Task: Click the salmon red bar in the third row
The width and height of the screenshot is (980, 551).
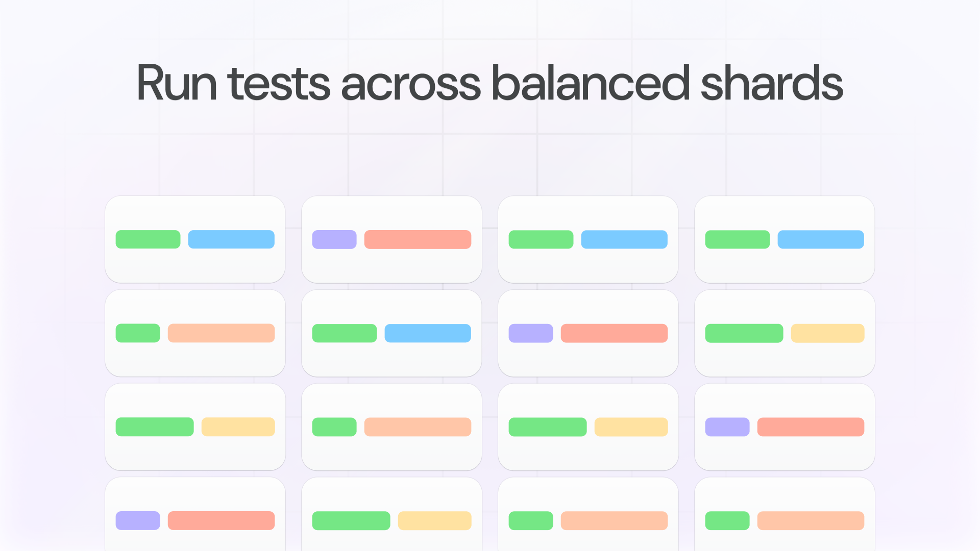Action: [811, 427]
